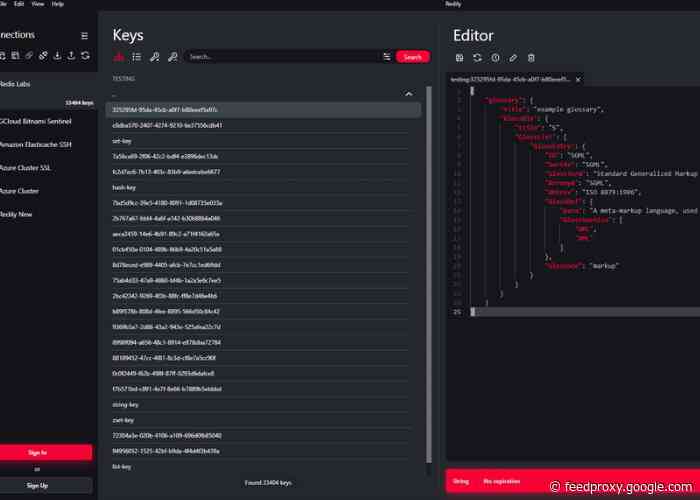
Task: Click the Found 33404 keys status text
Action: [268, 483]
